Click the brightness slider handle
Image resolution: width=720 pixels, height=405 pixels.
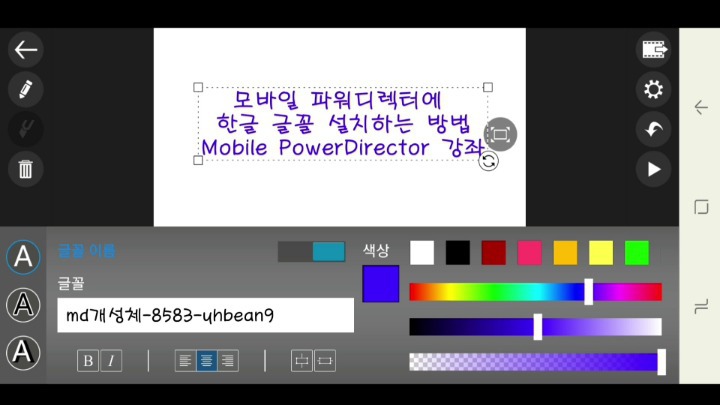point(538,327)
